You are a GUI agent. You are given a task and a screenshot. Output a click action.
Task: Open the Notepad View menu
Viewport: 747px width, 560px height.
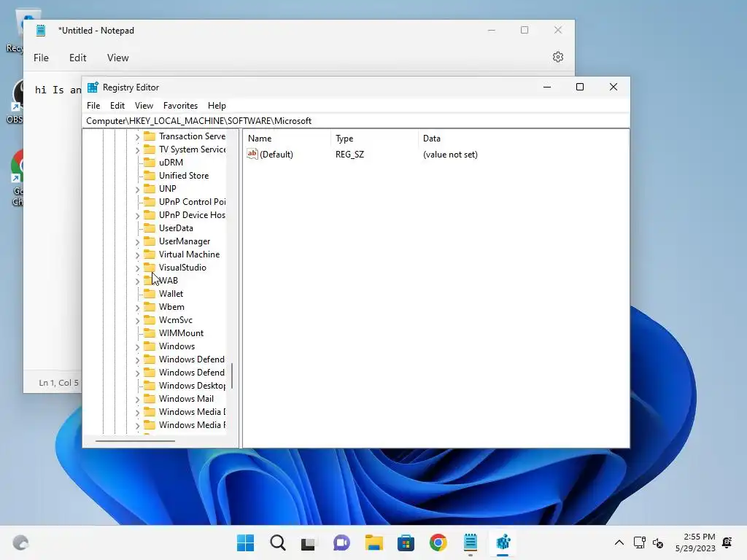click(117, 58)
